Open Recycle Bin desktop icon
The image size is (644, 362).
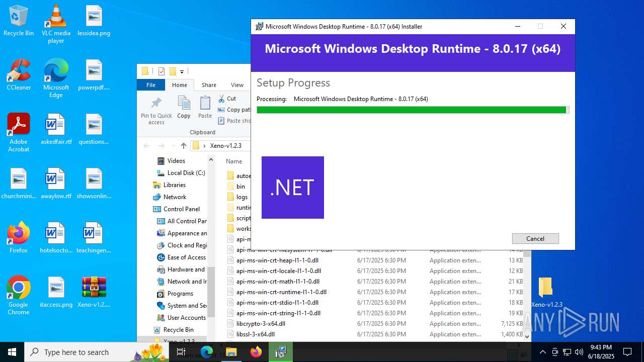point(19,21)
